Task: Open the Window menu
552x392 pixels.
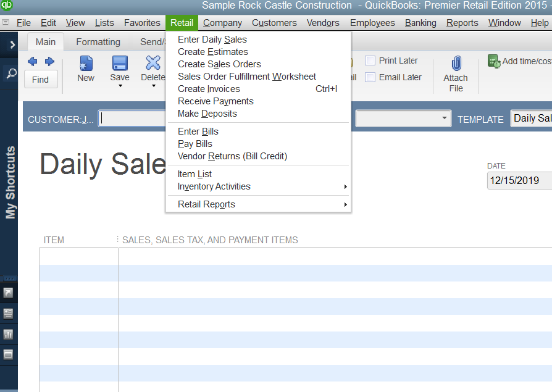Action: (x=504, y=23)
